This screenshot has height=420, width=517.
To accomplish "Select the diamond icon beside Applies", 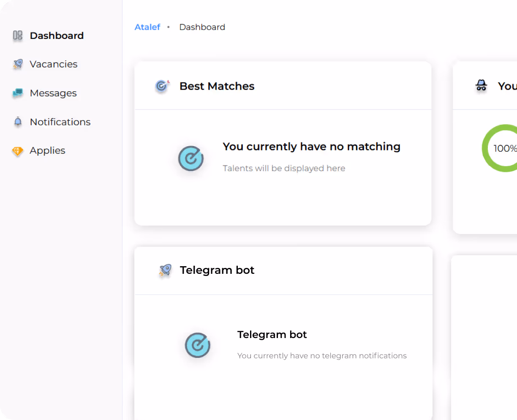I will click(17, 150).
